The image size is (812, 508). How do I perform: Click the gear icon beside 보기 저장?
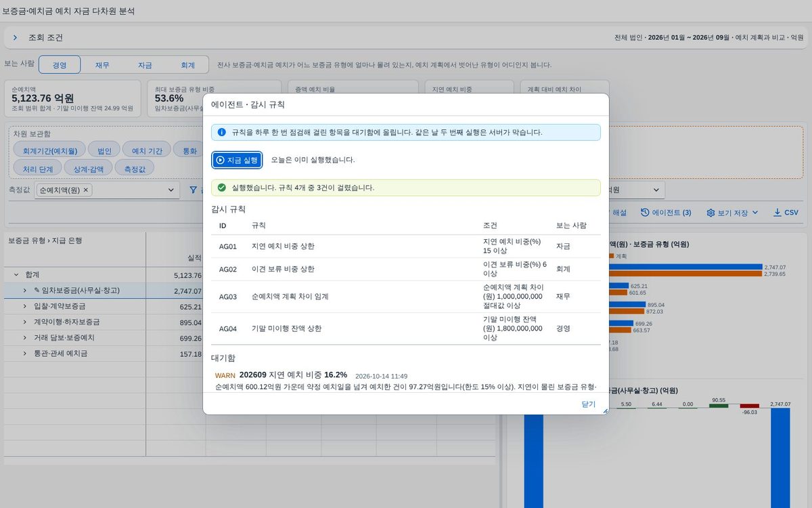pyautogui.click(x=710, y=213)
